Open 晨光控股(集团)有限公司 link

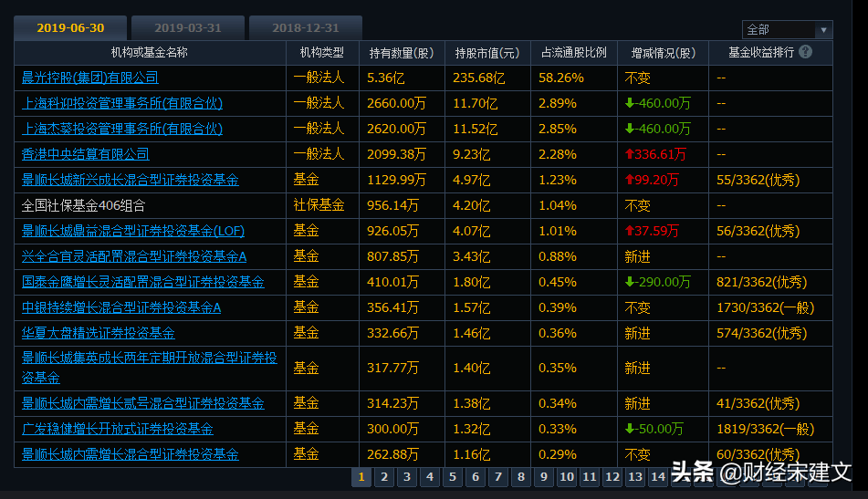click(89, 78)
